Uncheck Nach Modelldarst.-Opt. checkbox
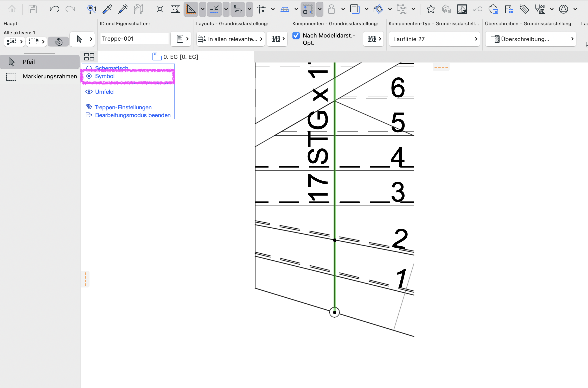 pos(296,35)
